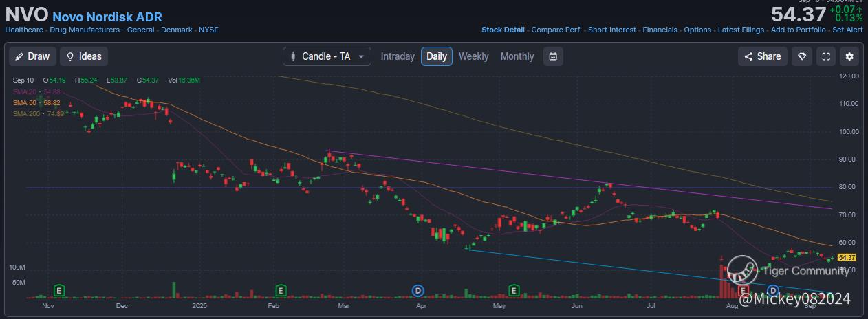Screen dimensions: 868x319
Task: Click the 100M volume axis label
Action: click(18, 267)
